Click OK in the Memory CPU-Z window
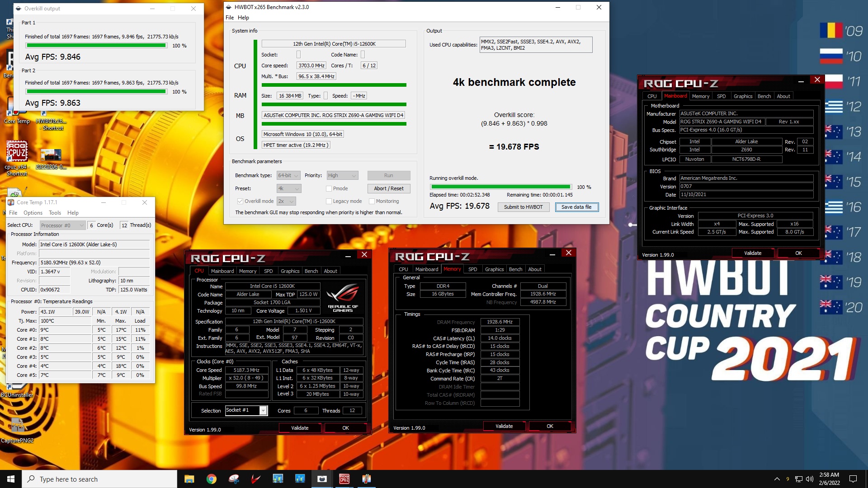The image size is (868, 488). (x=550, y=426)
